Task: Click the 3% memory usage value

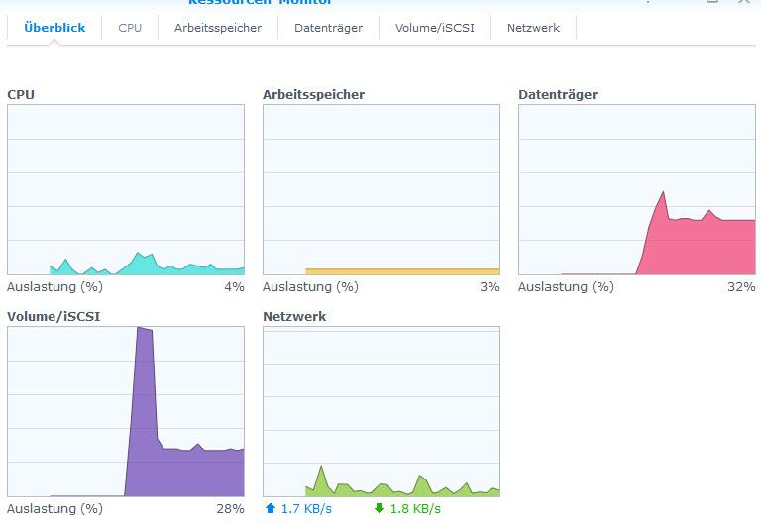Action: (x=489, y=287)
